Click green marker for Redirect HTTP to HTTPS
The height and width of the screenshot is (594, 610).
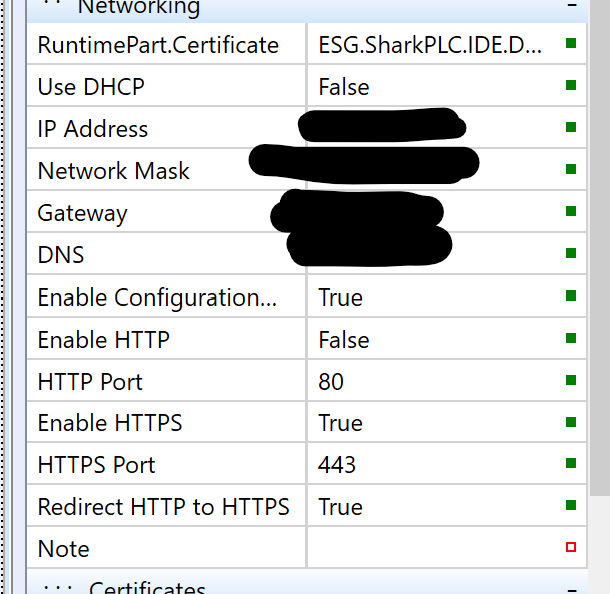[571, 506]
